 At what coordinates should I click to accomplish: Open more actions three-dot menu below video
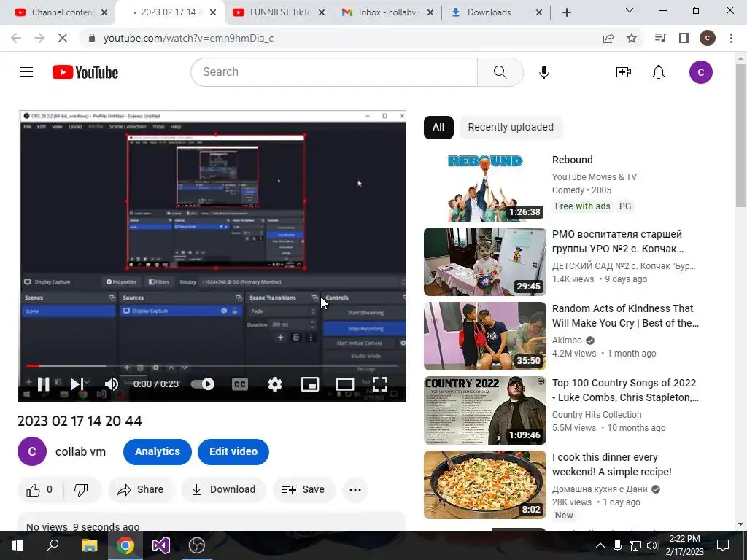click(x=355, y=489)
